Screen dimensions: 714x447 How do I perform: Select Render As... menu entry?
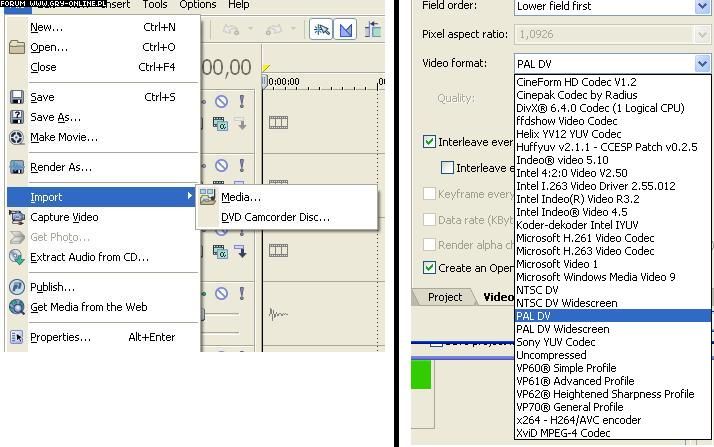[103, 167]
